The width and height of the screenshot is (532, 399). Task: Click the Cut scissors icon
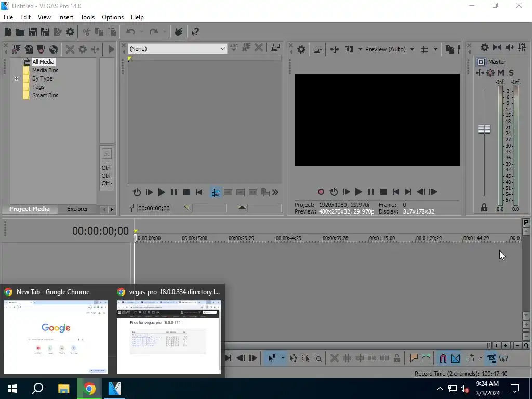point(87,32)
